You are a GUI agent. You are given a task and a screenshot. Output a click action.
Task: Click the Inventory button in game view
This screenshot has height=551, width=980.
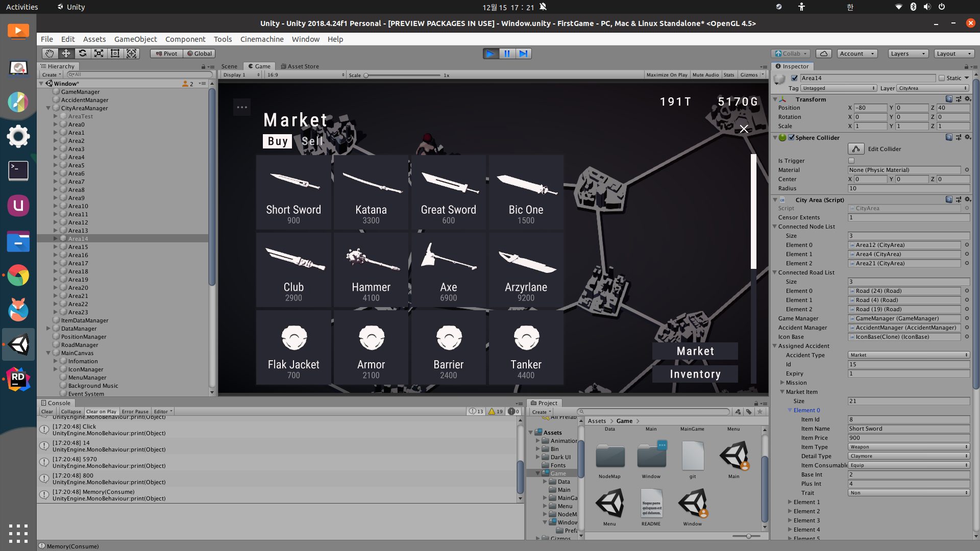tap(695, 374)
